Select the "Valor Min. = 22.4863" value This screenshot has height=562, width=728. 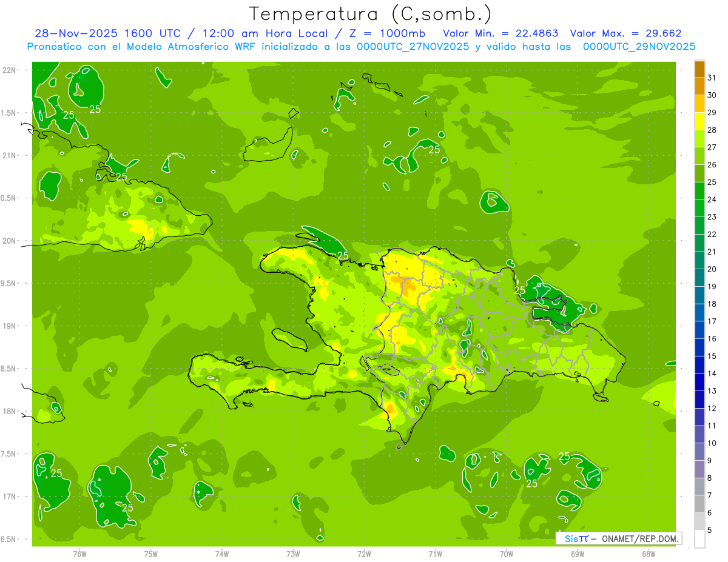[500, 33]
